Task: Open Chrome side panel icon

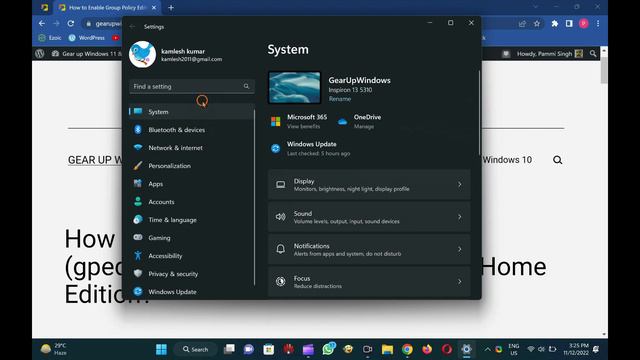Action: (x=569, y=24)
